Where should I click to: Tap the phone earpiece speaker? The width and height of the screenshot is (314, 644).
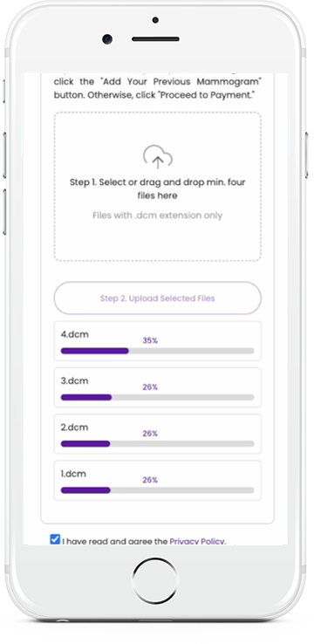[155, 39]
